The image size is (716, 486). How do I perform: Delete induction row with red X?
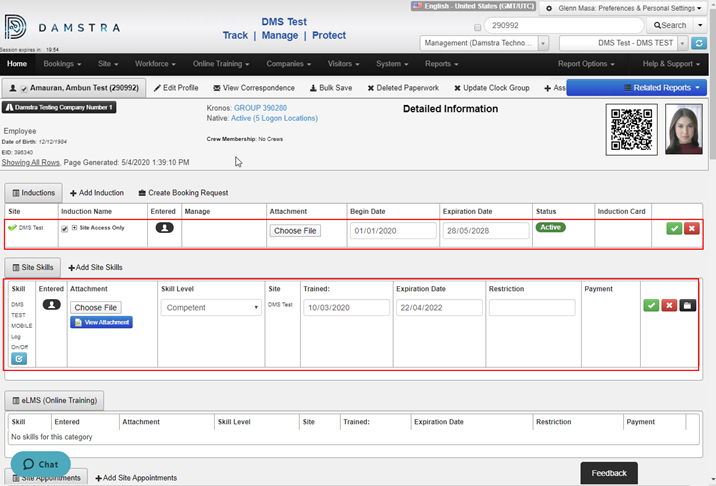click(x=691, y=228)
